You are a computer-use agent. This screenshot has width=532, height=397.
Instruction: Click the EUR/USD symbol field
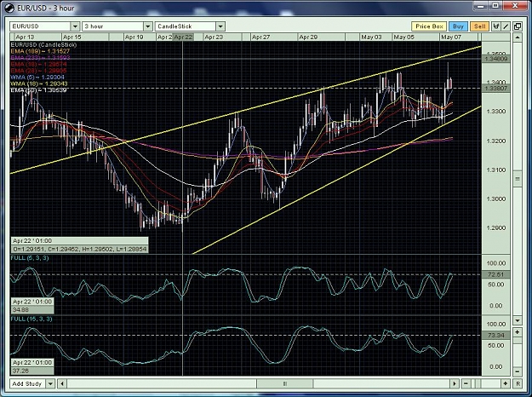point(40,26)
